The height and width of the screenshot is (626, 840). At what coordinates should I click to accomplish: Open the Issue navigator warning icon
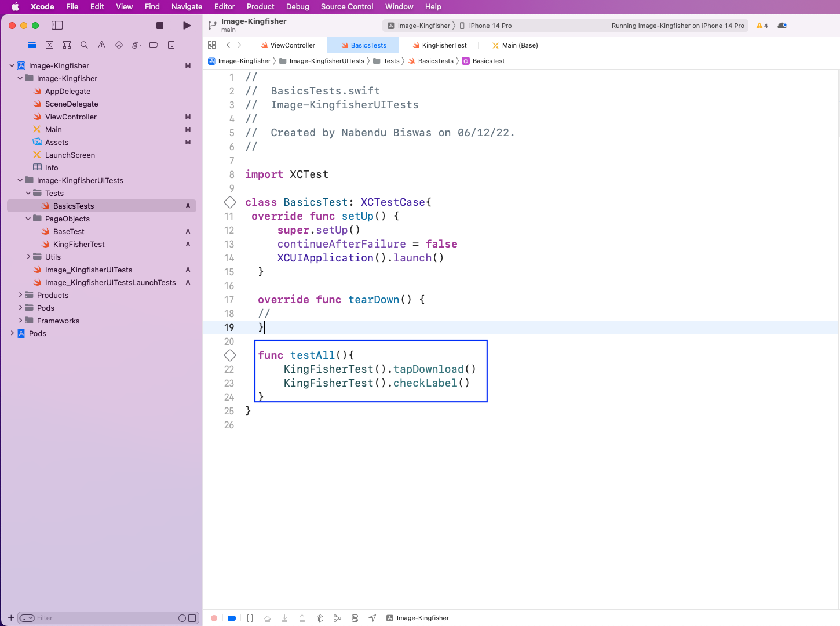coord(101,45)
